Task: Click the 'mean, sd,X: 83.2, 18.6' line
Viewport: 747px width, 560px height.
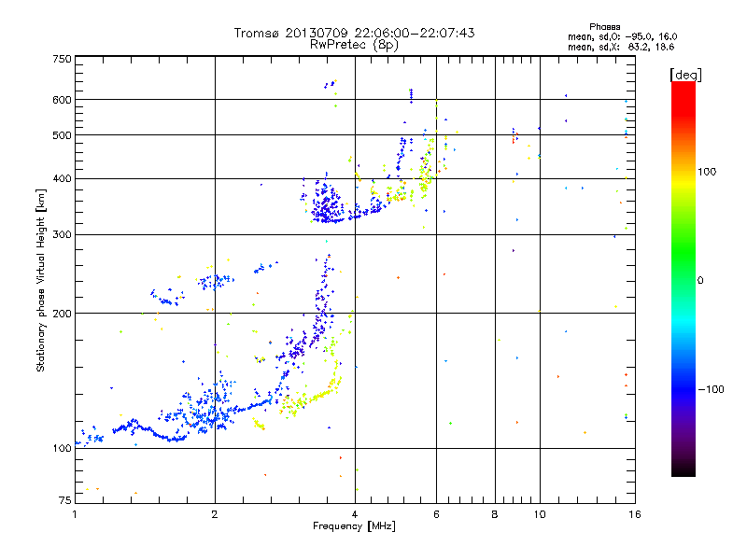Action: pyautogui.click(x=621, y=47)
